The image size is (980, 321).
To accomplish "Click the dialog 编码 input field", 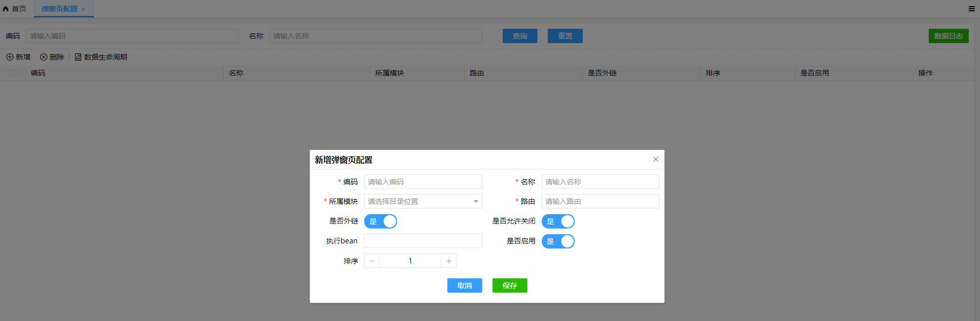I will click(423, 182).
